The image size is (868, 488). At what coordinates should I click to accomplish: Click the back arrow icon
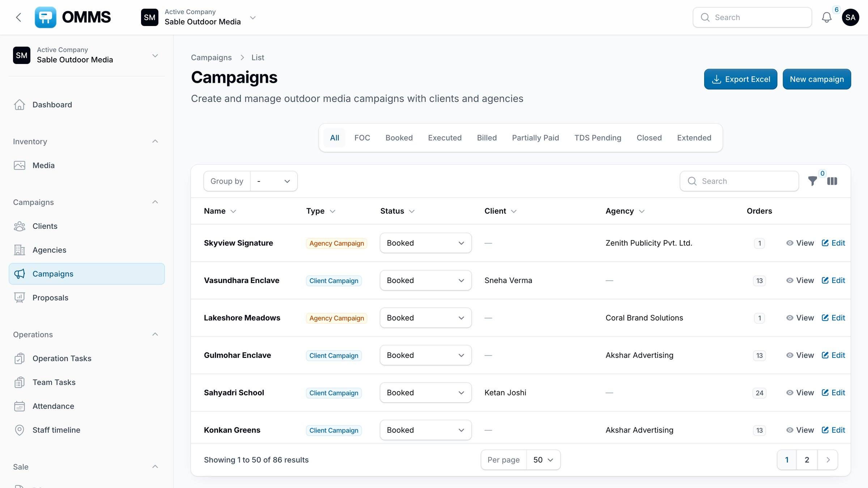point(18,17)
